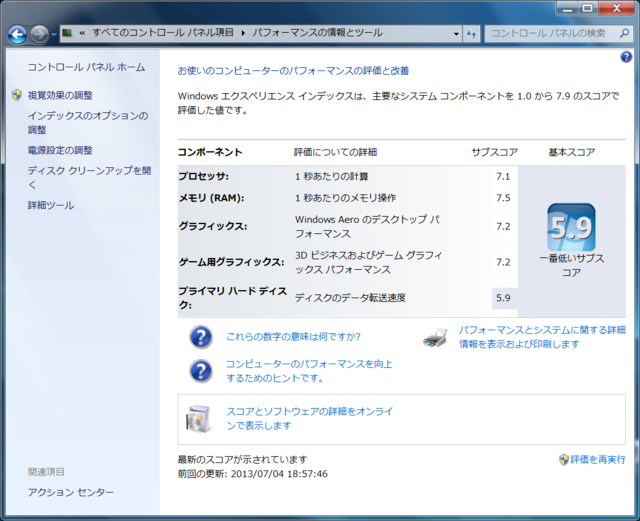Screen dimensions: 640x521
Task: Open アクション センター link
Action: click(71, 492)
